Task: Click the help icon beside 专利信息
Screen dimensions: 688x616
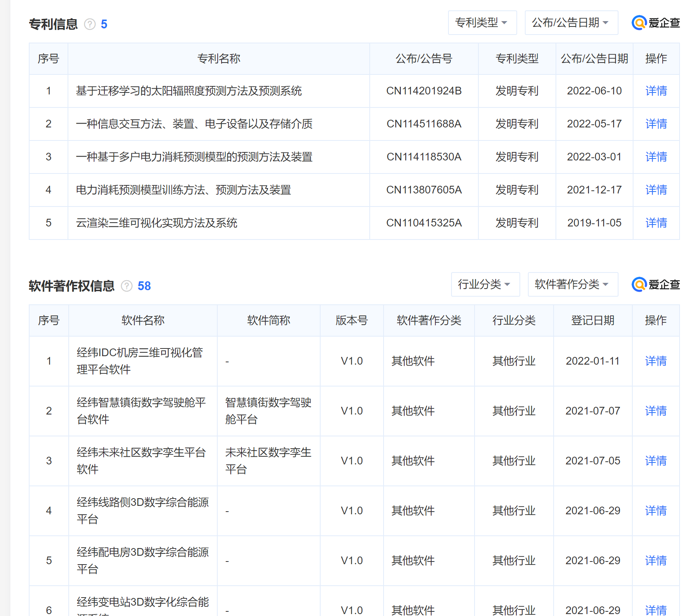Action: (90, 24)
